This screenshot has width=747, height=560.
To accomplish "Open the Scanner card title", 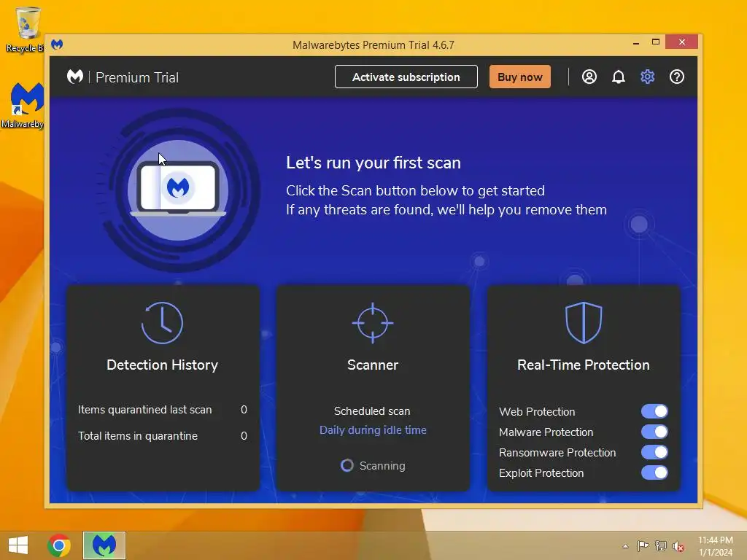I will click(373, 365).
